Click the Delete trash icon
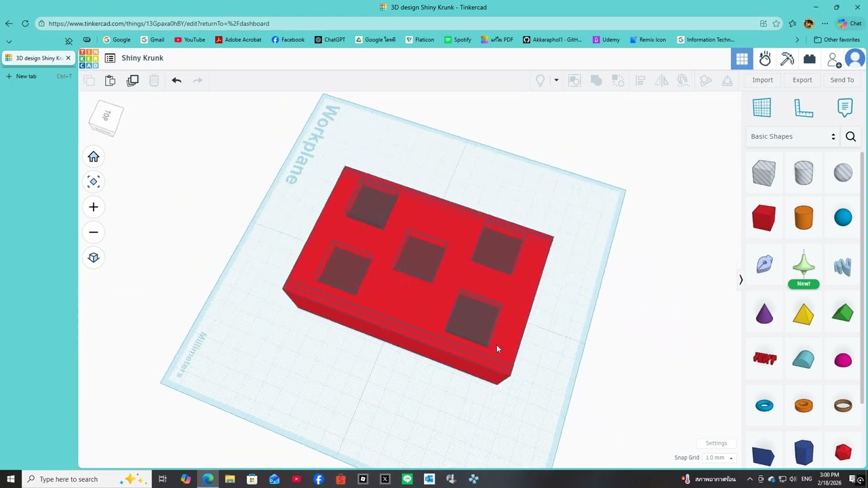 (154, 81)
